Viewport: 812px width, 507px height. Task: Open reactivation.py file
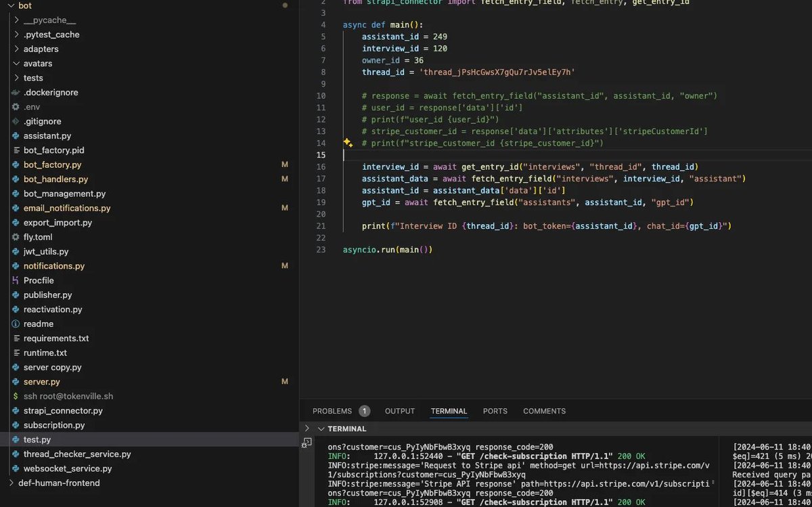(53, 309)
